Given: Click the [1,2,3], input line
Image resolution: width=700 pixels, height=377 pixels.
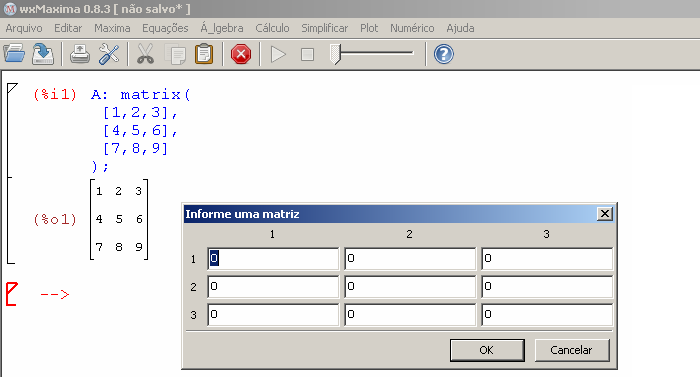Looking at the screenshot, I should click(x=140, y=113).
